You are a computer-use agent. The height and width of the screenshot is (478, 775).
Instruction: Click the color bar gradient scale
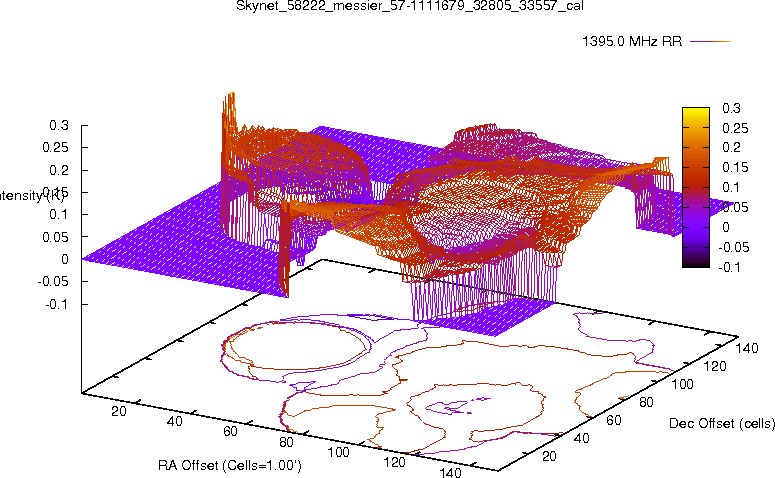tap(696, 187)
